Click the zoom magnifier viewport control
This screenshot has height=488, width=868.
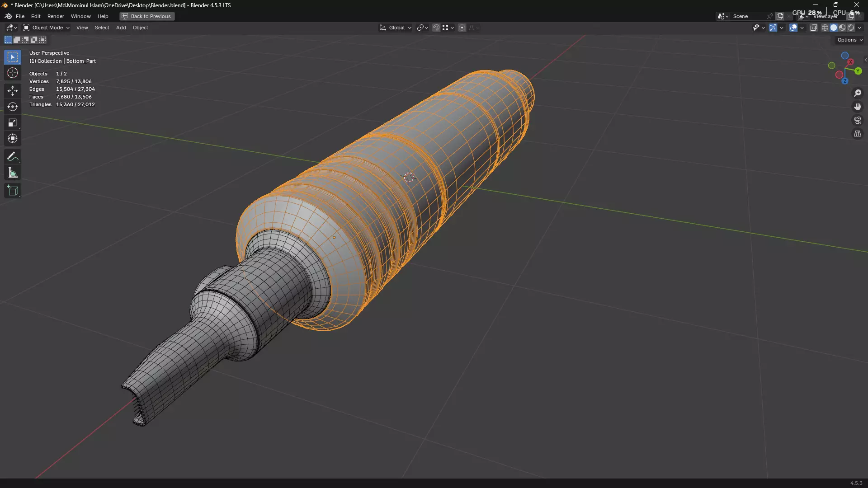(858, 93)
